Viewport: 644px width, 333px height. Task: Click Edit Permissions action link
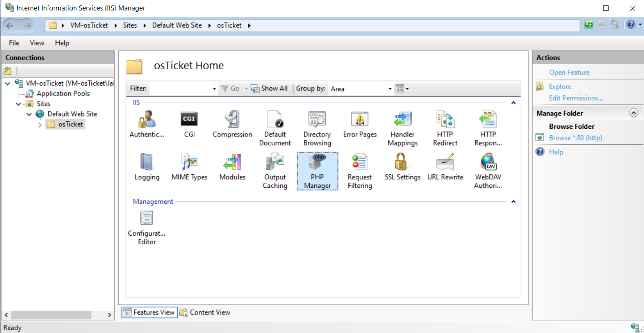coord(576,98)
